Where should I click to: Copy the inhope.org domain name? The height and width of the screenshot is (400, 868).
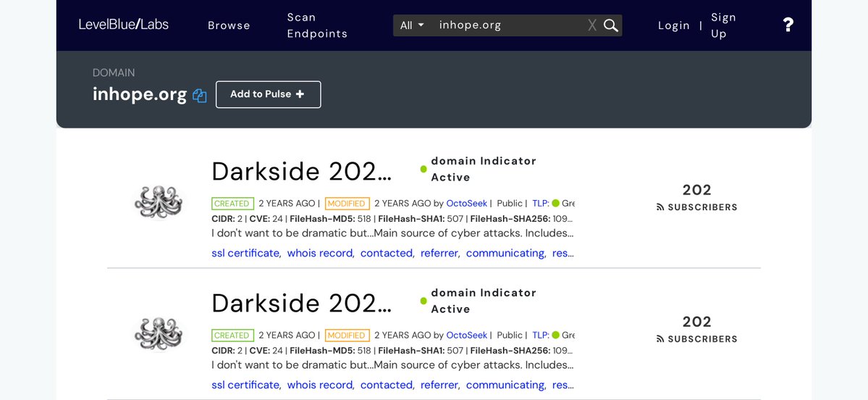tap(200, 96)
